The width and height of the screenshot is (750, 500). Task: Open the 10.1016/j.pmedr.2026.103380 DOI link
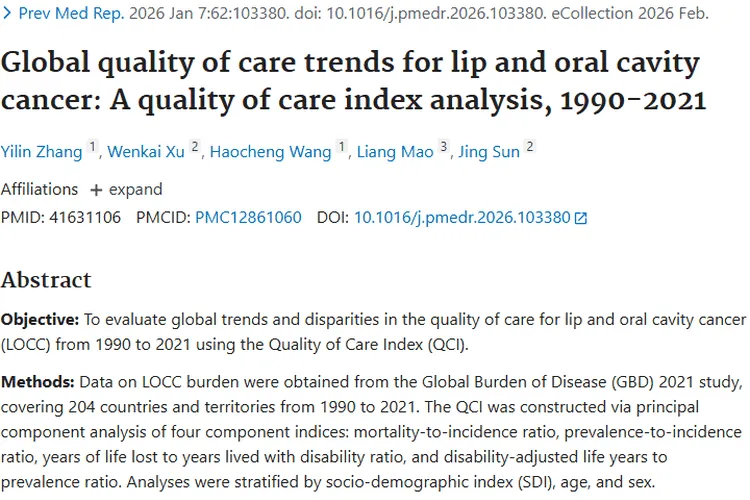[462, 217]
